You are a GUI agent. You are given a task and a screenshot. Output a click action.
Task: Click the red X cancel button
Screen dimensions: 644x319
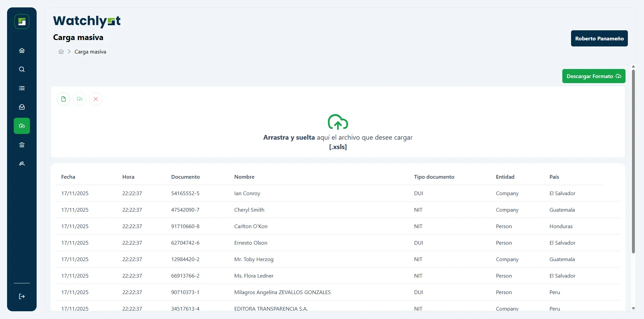[96, 99]
